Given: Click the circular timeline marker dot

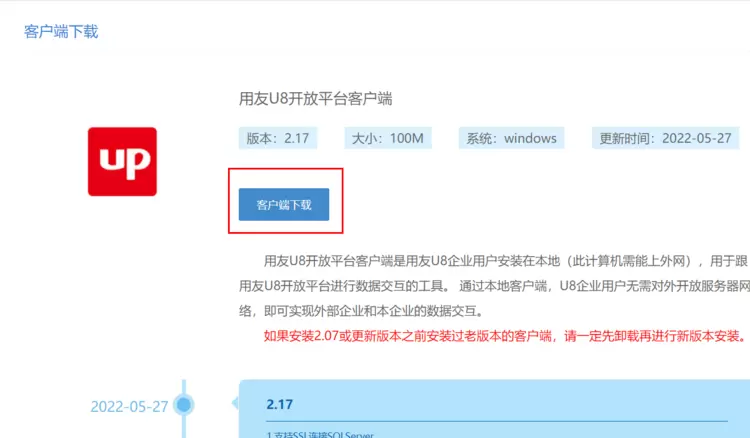Looking at the screenshot, I should coord(183,405).
